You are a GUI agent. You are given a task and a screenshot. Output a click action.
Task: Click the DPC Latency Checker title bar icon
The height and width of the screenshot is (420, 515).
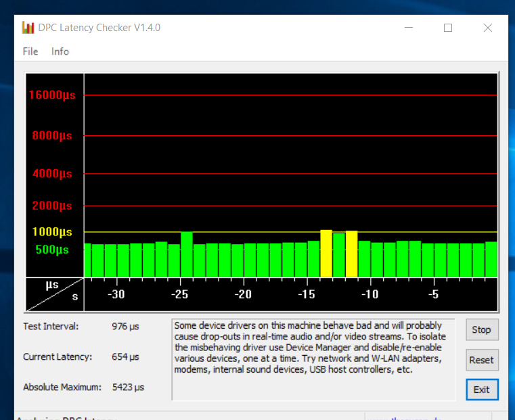click(x=28, y=28)
